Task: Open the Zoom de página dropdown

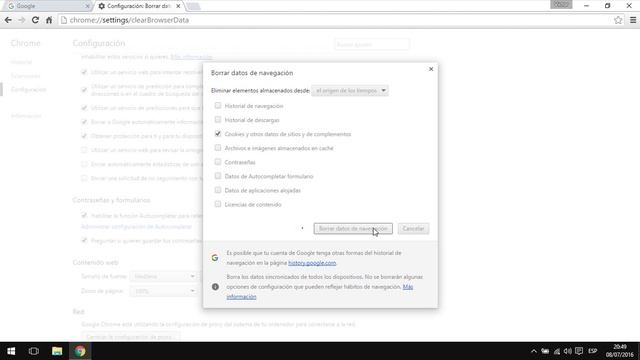Action: point(163,291)
